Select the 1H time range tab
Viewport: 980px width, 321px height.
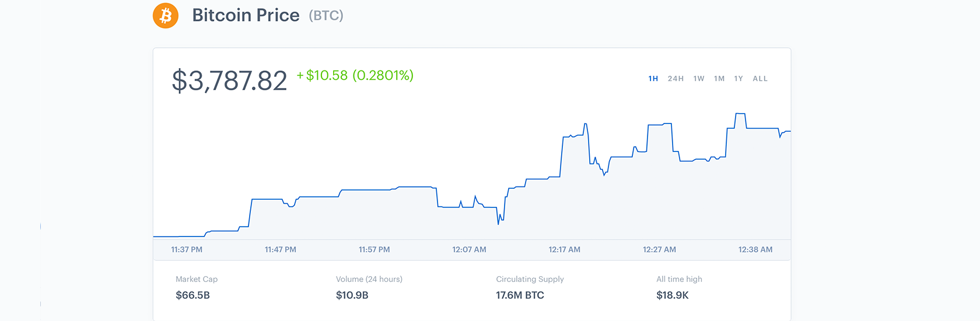653,79
